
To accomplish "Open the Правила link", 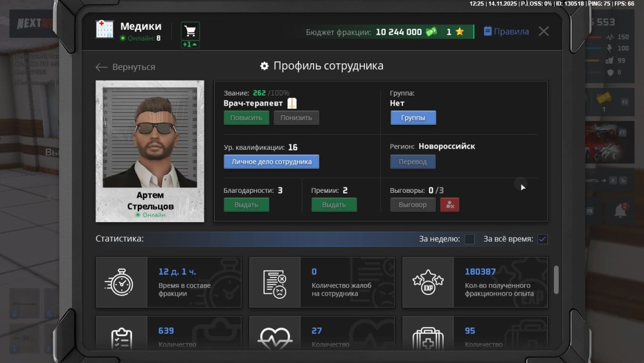I will click(x=506, y=31).
